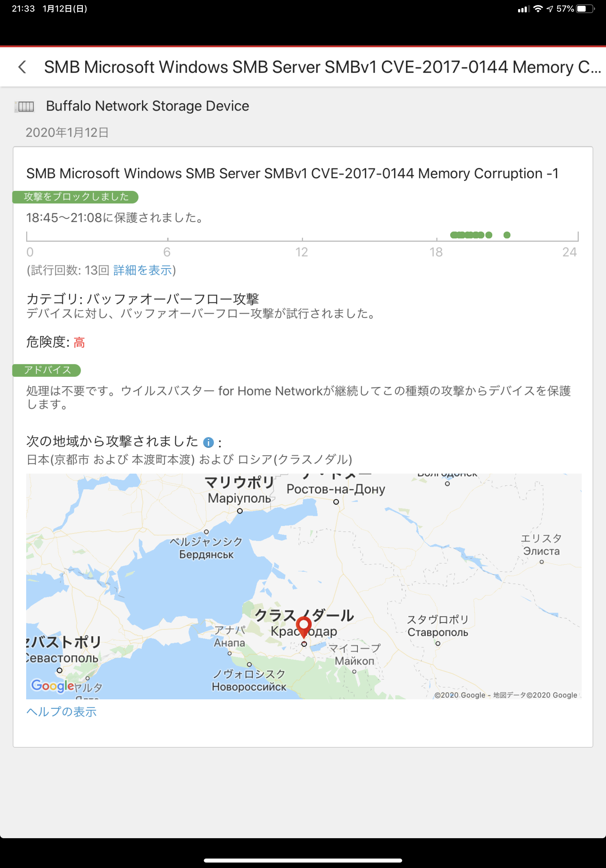606x868 pixels.
Task: Tap the 12 hour label on timeline
Action: (302, 252)
